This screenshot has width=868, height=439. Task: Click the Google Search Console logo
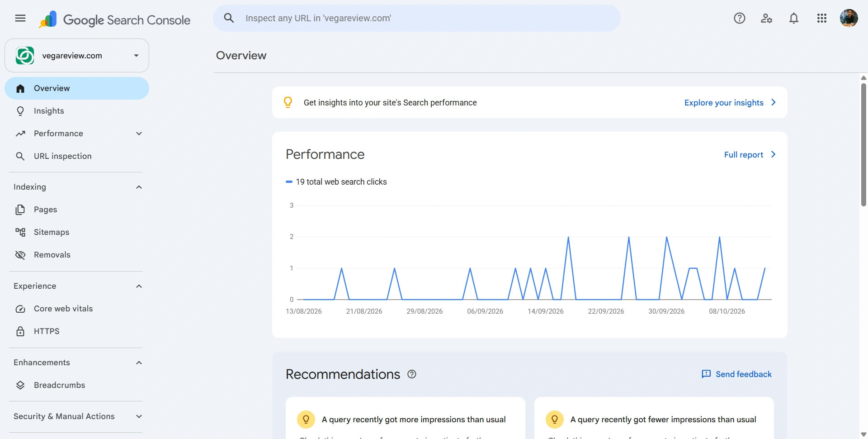tap(115, 19)
